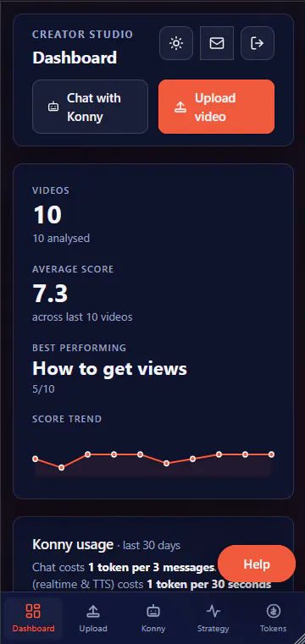Click the SCORE TREND label

point(67,419)
